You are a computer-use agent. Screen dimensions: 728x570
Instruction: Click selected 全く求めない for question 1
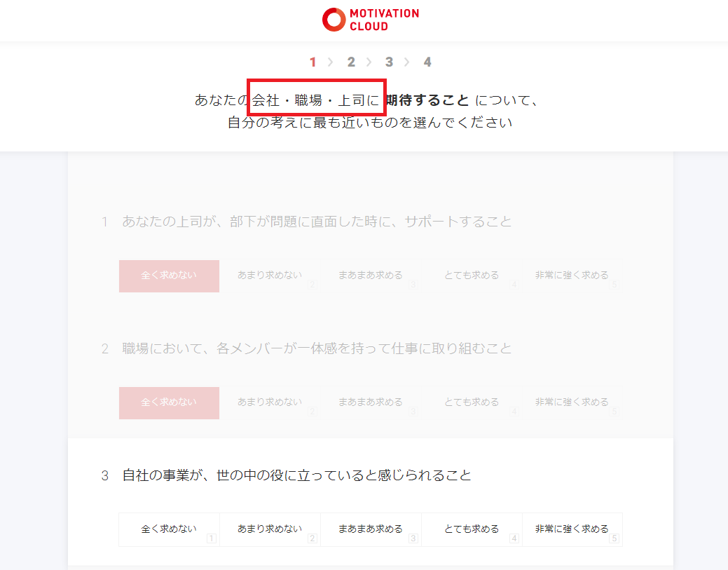[x=169, y=276]
